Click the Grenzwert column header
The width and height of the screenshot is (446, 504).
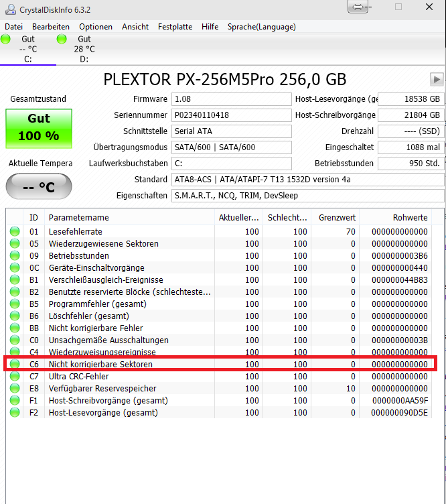tap(336, 218)
